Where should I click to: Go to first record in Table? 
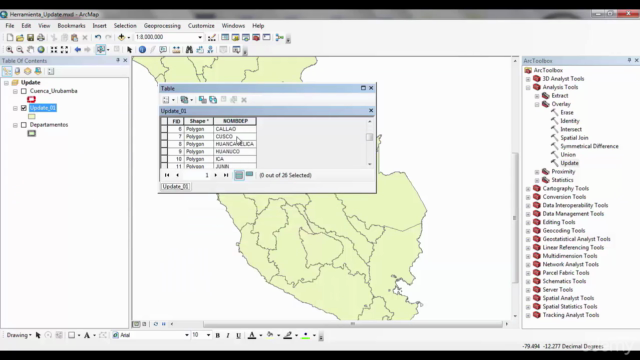click(167, 175)
